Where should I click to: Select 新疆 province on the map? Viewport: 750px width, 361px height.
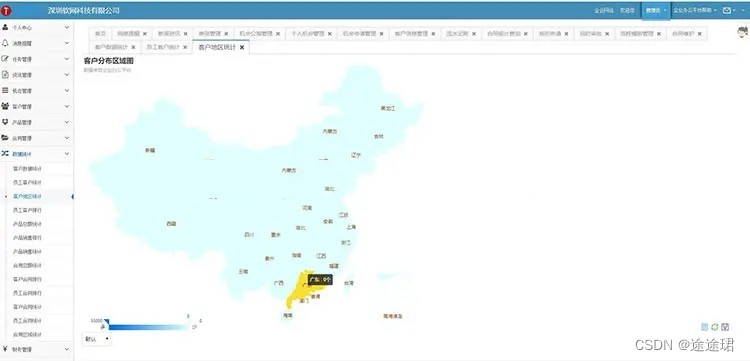click(x=150, y=150)
